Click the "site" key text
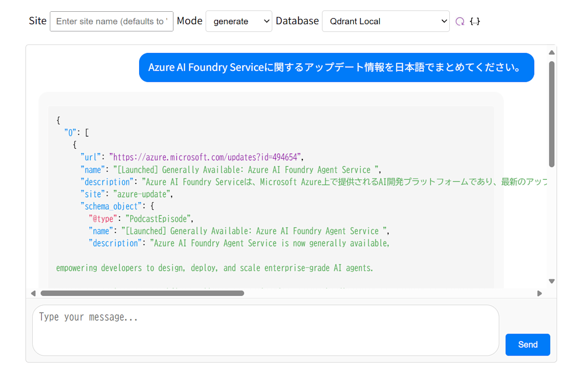The image size is (588, 389). [x=93, y=194]
